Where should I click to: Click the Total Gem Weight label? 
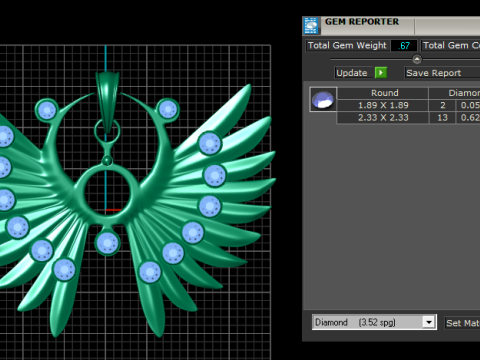[x=347, y=46]
